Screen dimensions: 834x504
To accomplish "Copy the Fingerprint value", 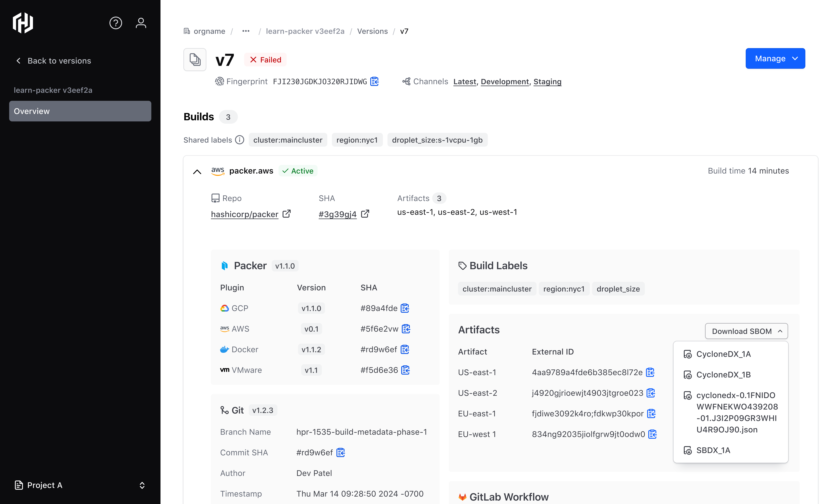I will click(374, 81).
